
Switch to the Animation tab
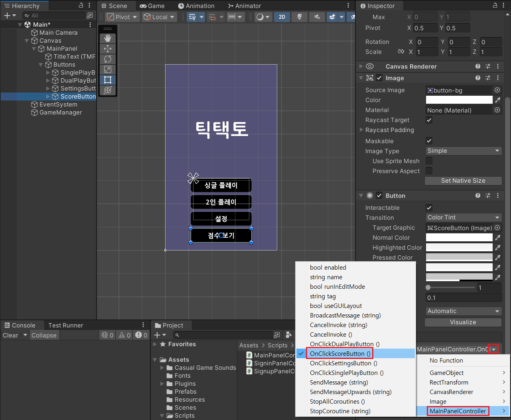click(x=196, y=6)
